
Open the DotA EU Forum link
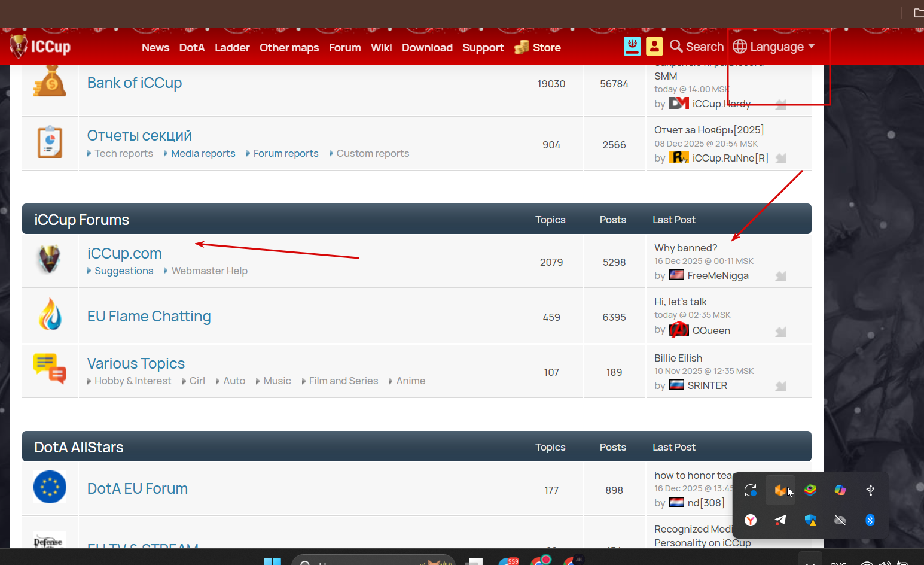click(x=138, y=488)
